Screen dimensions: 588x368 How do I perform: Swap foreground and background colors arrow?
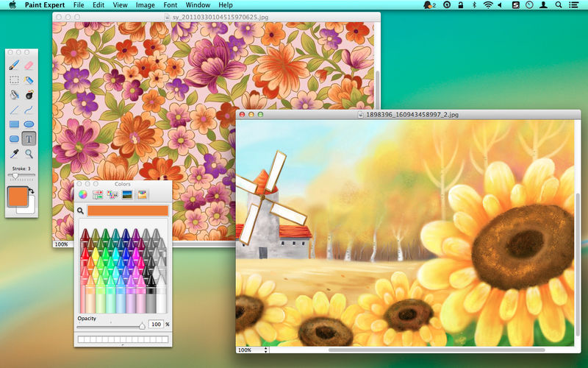pyautogui.click(x=31, y=191)
